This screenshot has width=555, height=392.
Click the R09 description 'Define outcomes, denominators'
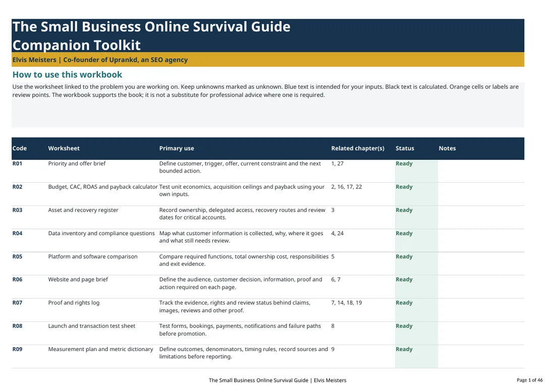click(244, 353)
